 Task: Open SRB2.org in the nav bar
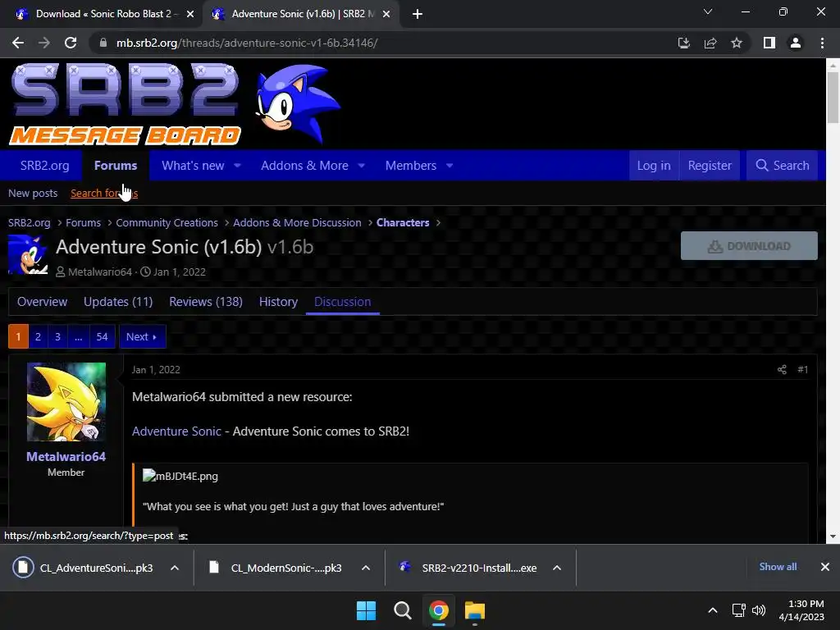pos(44,166)
